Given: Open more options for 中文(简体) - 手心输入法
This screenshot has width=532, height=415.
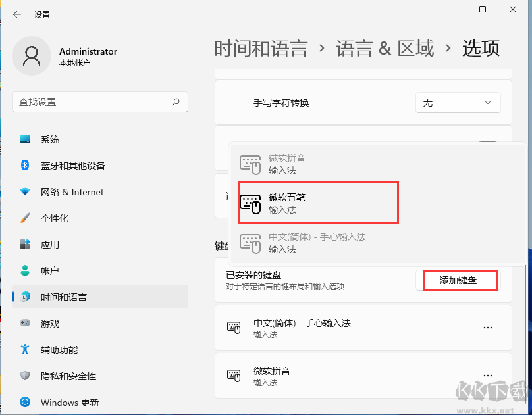Looking at the screenshot, I should (x=487, y=328).
